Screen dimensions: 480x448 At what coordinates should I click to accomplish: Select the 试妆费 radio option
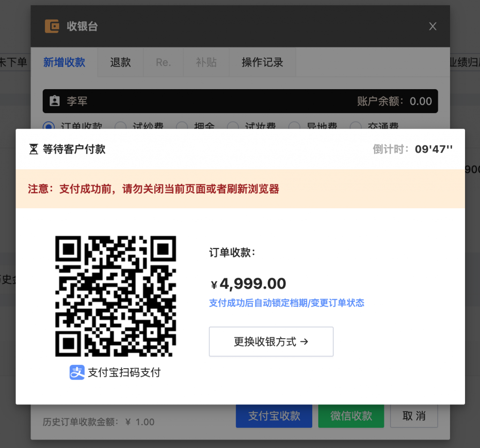(x=232, y=126)
